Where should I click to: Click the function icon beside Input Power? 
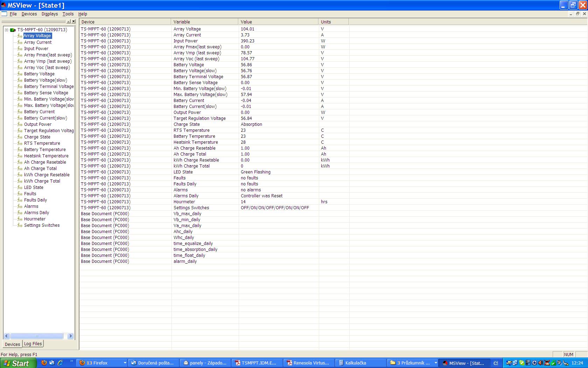coord(20,49)
